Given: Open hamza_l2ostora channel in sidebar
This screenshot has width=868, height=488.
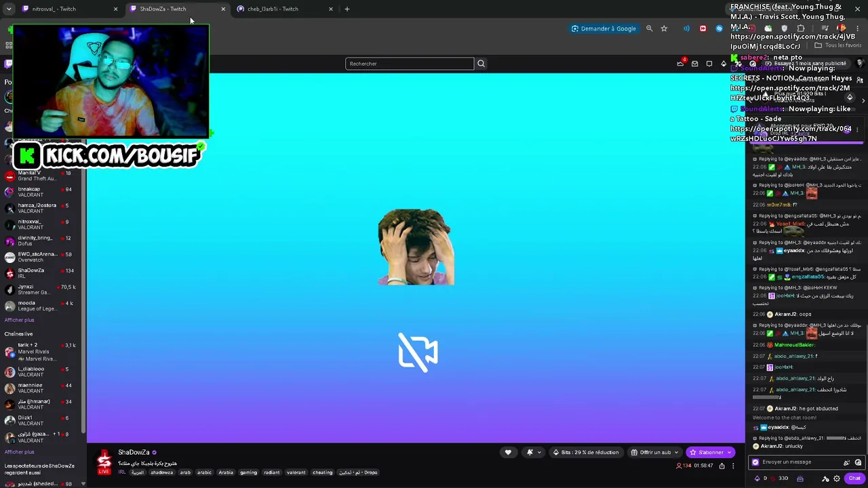Looking at the screenshot, I should point(42,208).
